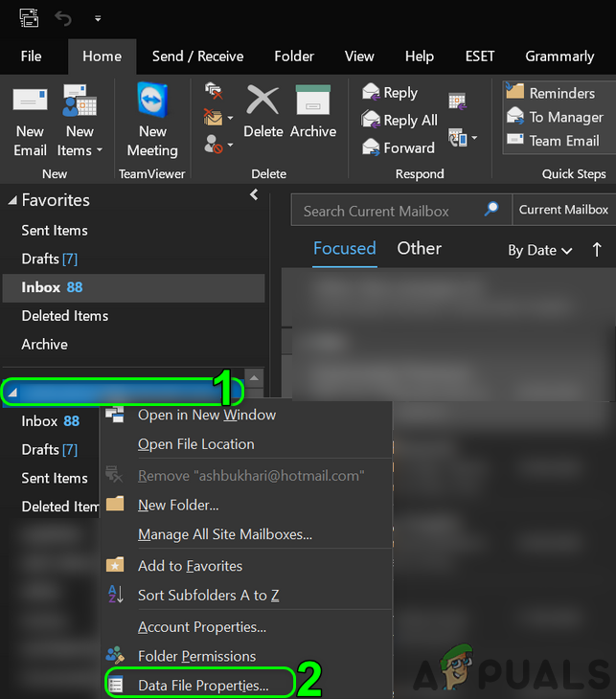Open the Send / Receive tab
Viewport: 616px width, 699px height.
click(197, 56)
